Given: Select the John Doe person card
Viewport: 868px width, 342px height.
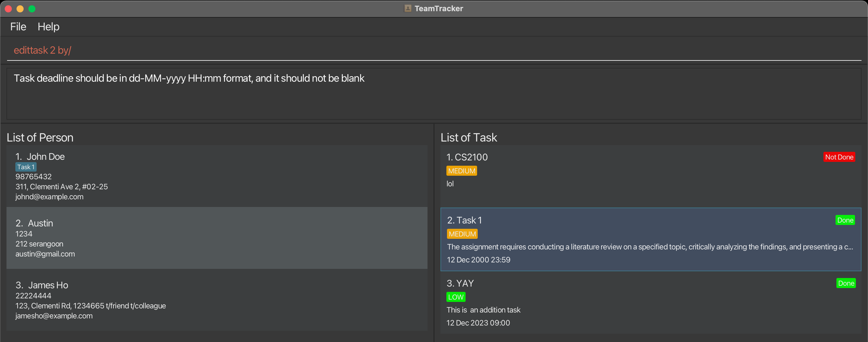Looking at the screenshot, I should [216, 176].
